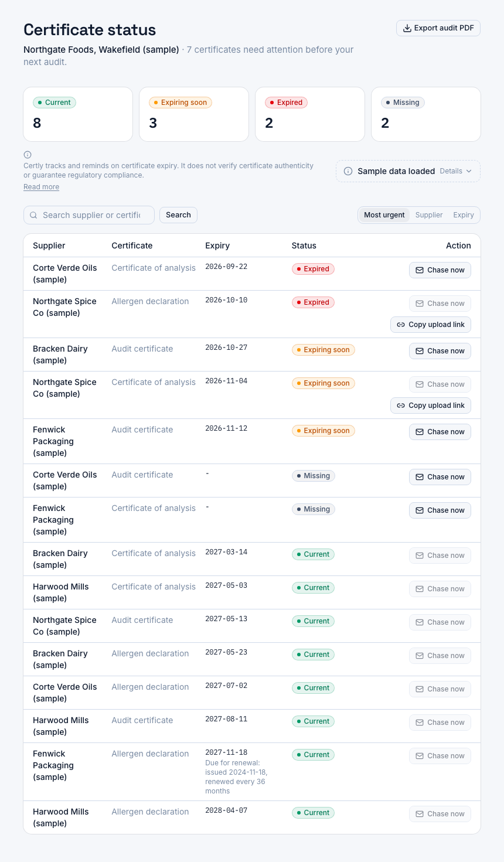Click the Missing summary card
This screenshot has height=862, width=504.
click(426, 114)
